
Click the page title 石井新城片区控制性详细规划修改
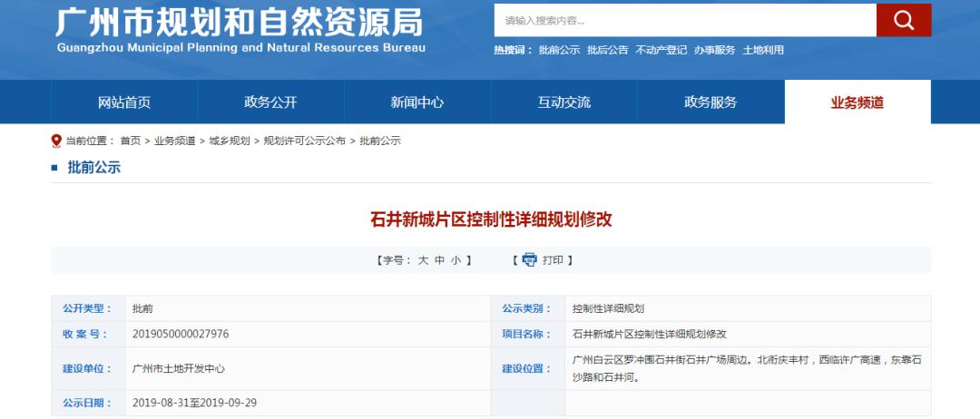click(491, 219)
